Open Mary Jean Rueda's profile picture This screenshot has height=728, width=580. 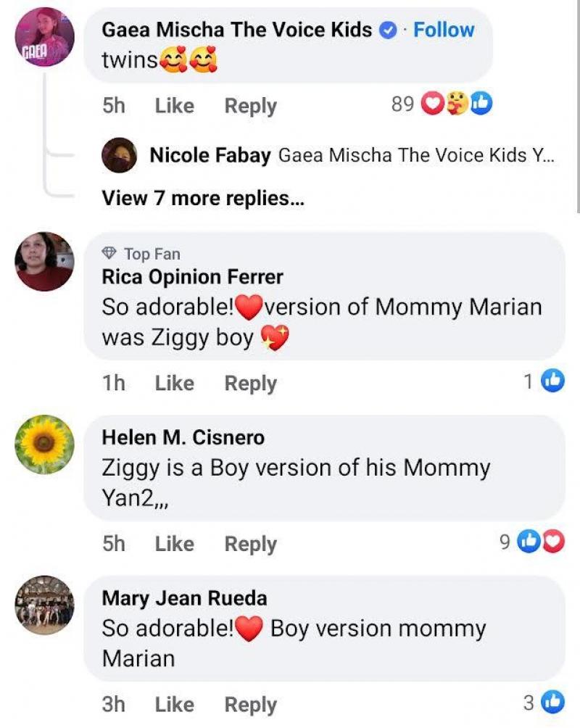44,605
